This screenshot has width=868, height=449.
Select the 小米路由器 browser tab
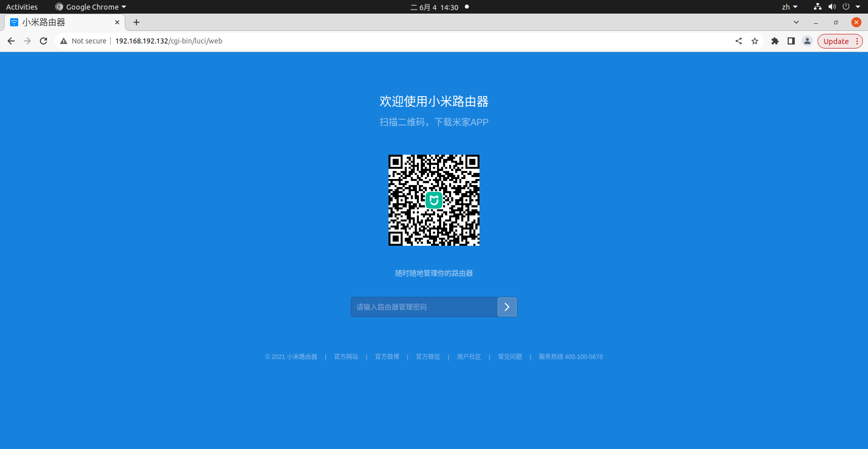(x=65, y=22)
